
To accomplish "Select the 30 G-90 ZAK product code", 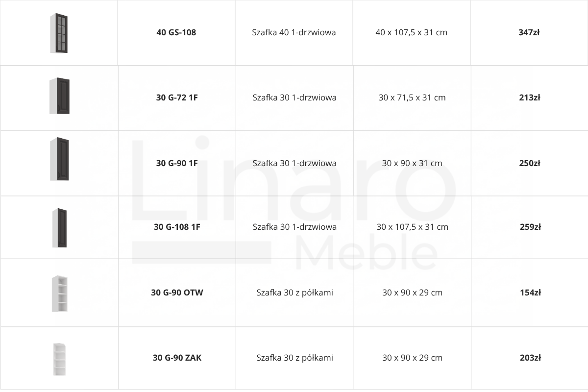I will tap(177, 358).
